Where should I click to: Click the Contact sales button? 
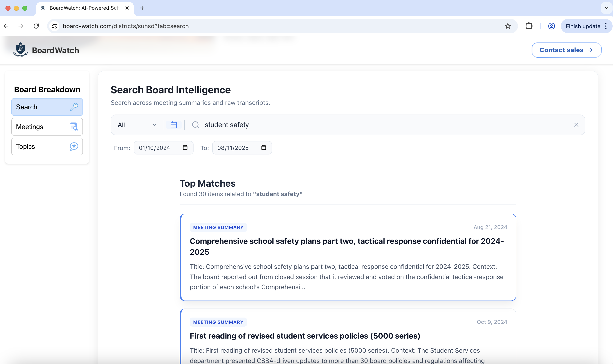566,50
